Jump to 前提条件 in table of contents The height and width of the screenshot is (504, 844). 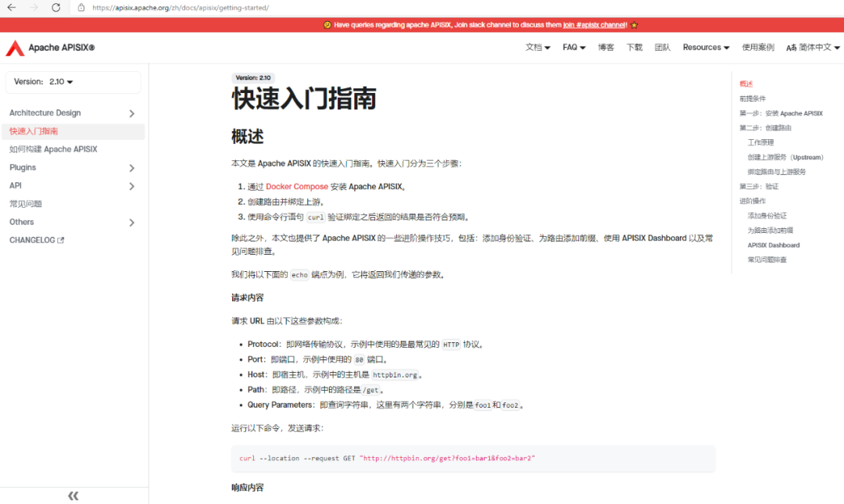tap(753, 98)
